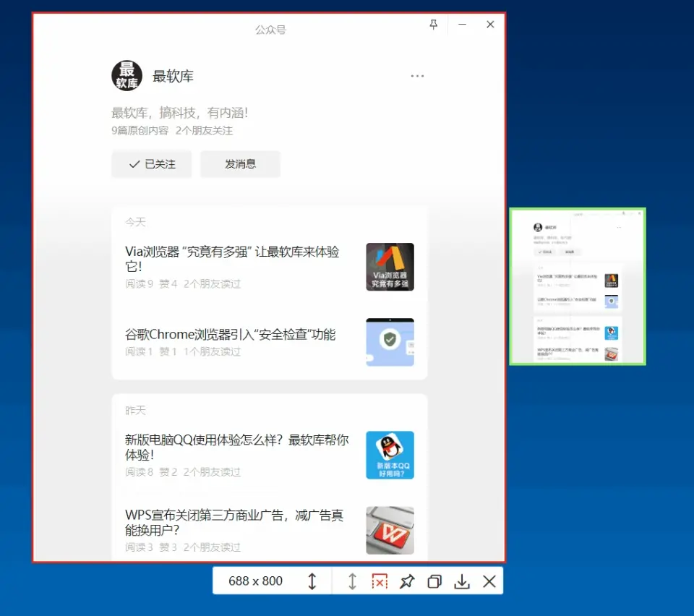Click the red dashed cancel-selection icon
Image resolution: width=694 pixels, height=616 pixels.
379,581
